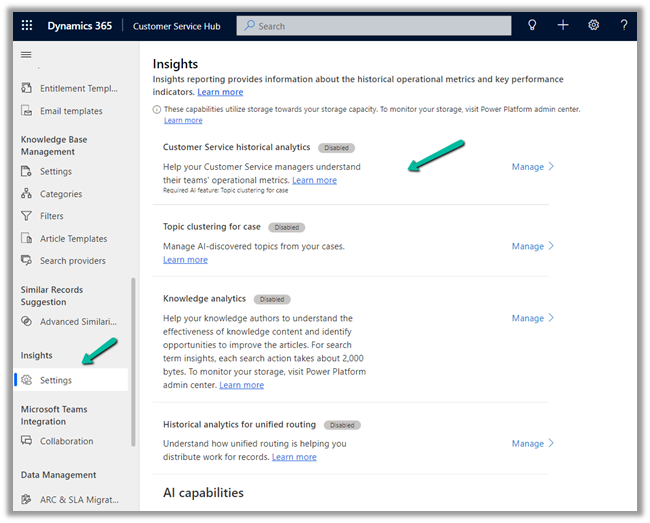
Task: Click the Article Templates icon
Action: coord(27,238)
